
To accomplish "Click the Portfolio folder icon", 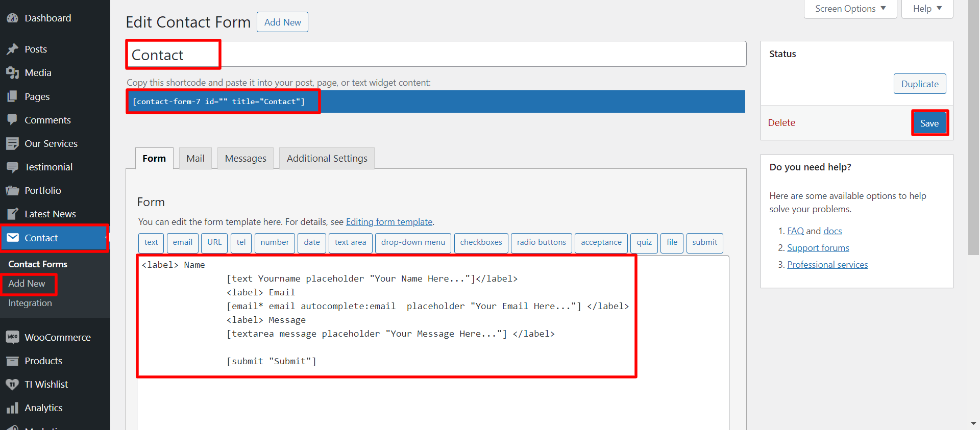I will 12,191.
